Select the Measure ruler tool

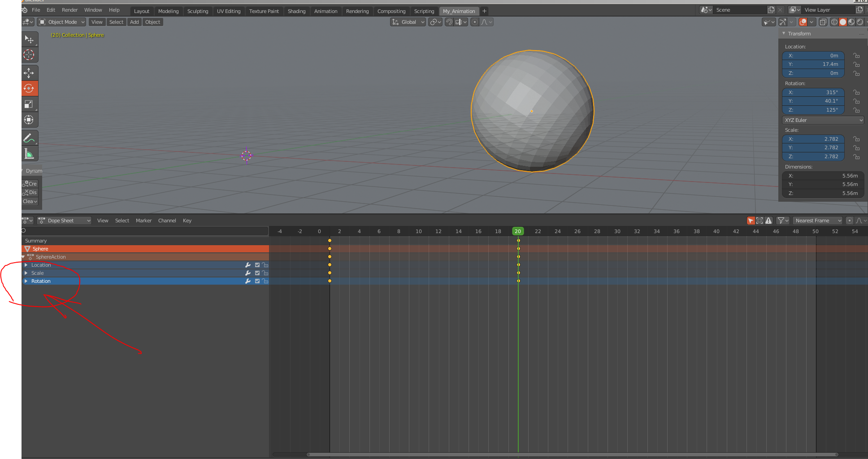[29, 154]
